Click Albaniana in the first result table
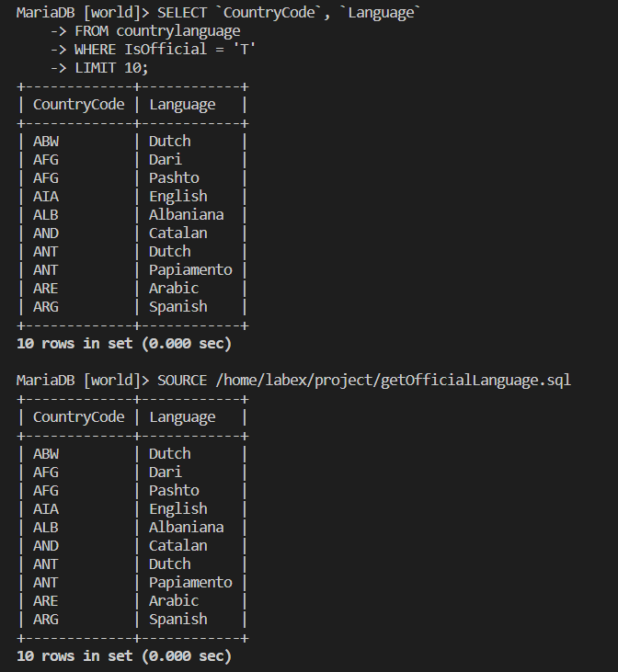618x672 pixels. pyautogui.click(x=186, y=215)
